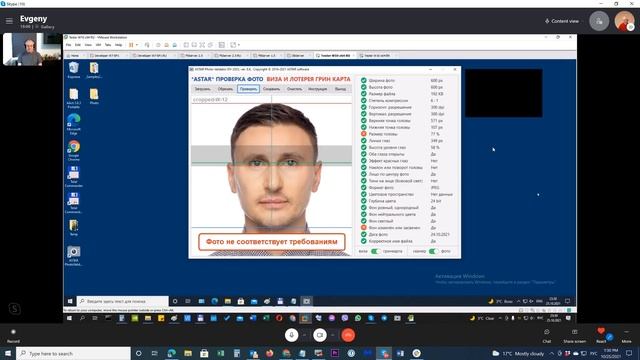The width and height of the screenshot is (640, 360).
Task: Click the VM taskbar search box
Action: pyautogui.click(x=122, y=301)
